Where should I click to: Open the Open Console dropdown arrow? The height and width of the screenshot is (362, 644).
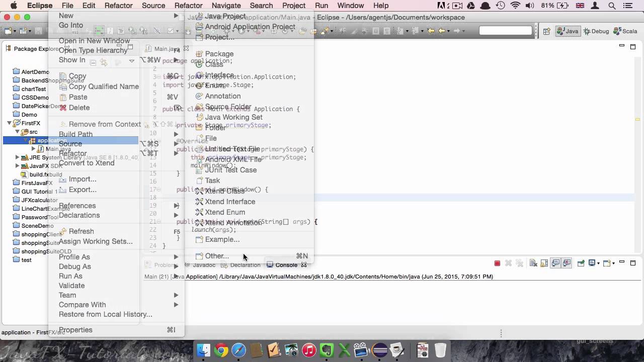tap(613, 263)
